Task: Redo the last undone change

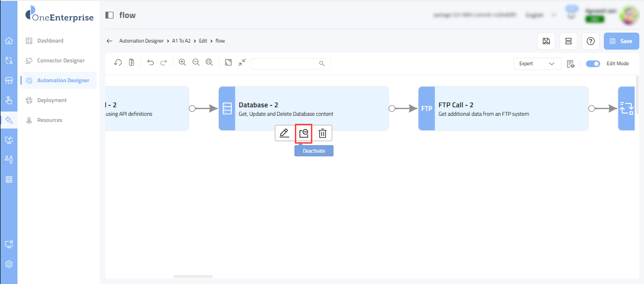Action: [x=164, y=62]
